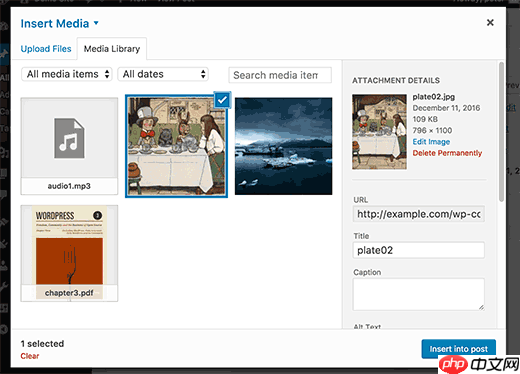The width and height of the screenshot is (520, 374).
Task: Open the Insert Media title dropdown arrow
Action: [96, 23]
